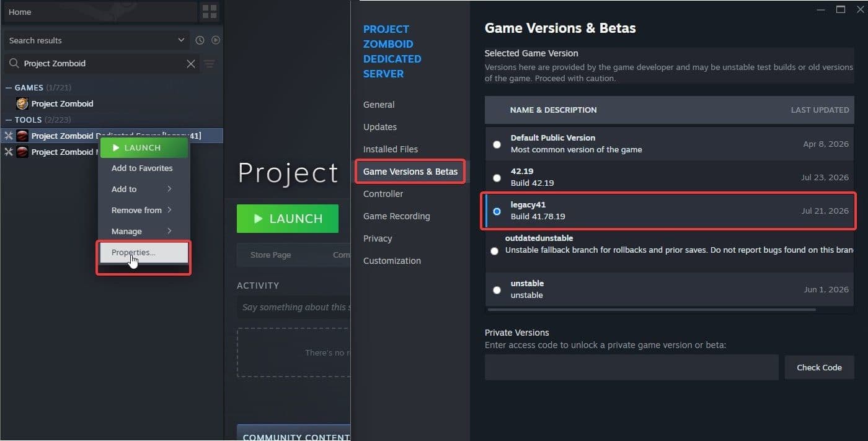Click the second Project Zomboid tool icon
Viewport: 868px width, 441px height.
pos(22,152)
